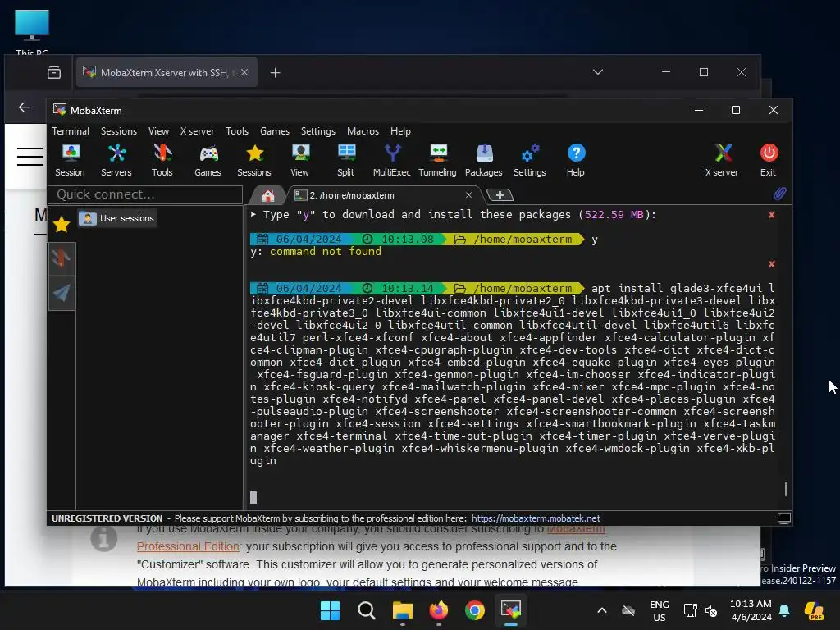Click the monitor icon in status bar
840x630 pixels.
pos(783,518)
